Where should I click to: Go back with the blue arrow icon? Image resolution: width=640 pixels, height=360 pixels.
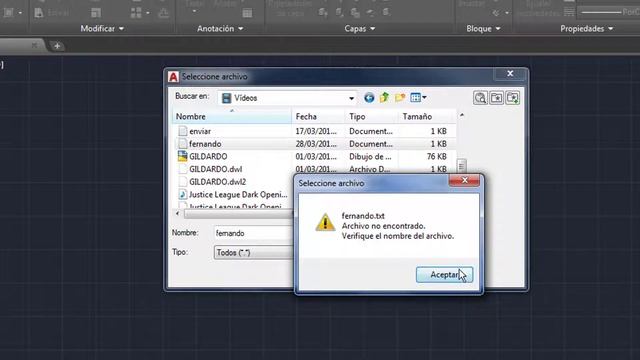click(369, 98)
